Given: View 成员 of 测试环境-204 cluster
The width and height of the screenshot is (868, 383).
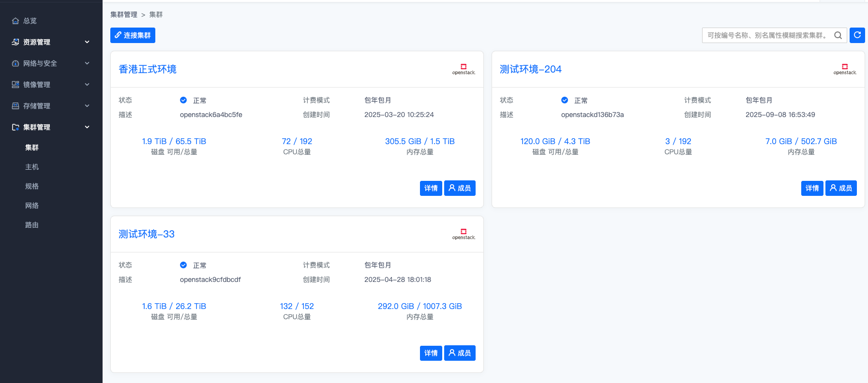Looking at the screenshot, I should (x=841, y=188).
